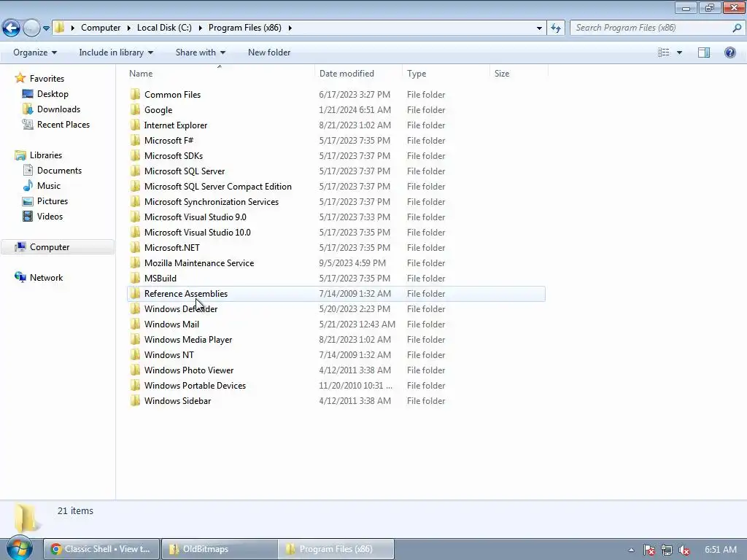Select Microsoft SQL Server Compact Edition folder

(217, 186)
